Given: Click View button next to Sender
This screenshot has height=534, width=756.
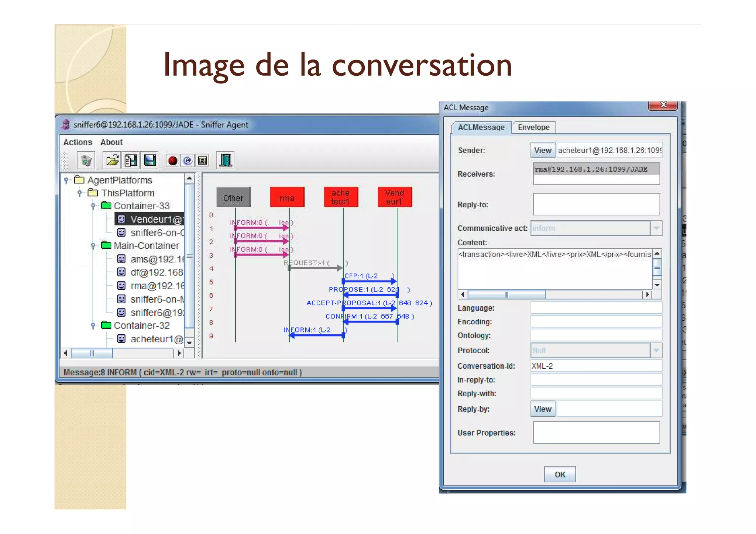Looking at the screenshot, I should [x=542, y=150].
